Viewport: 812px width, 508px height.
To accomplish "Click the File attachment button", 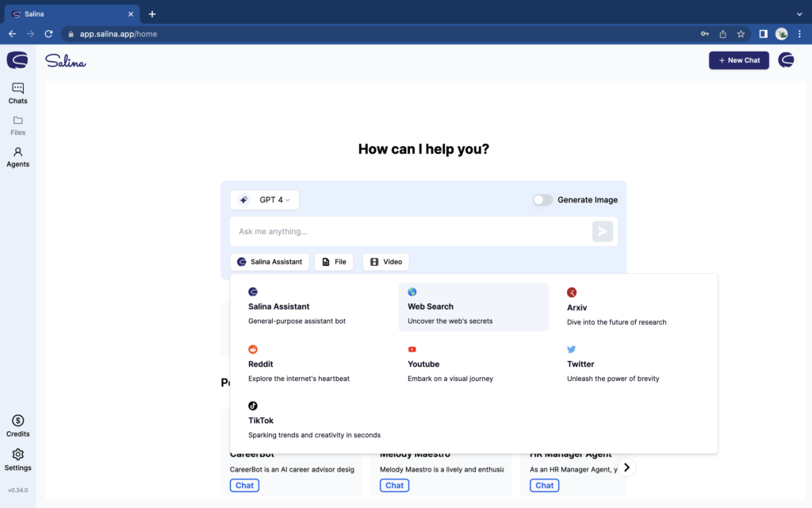I will (x=334, y=262).
